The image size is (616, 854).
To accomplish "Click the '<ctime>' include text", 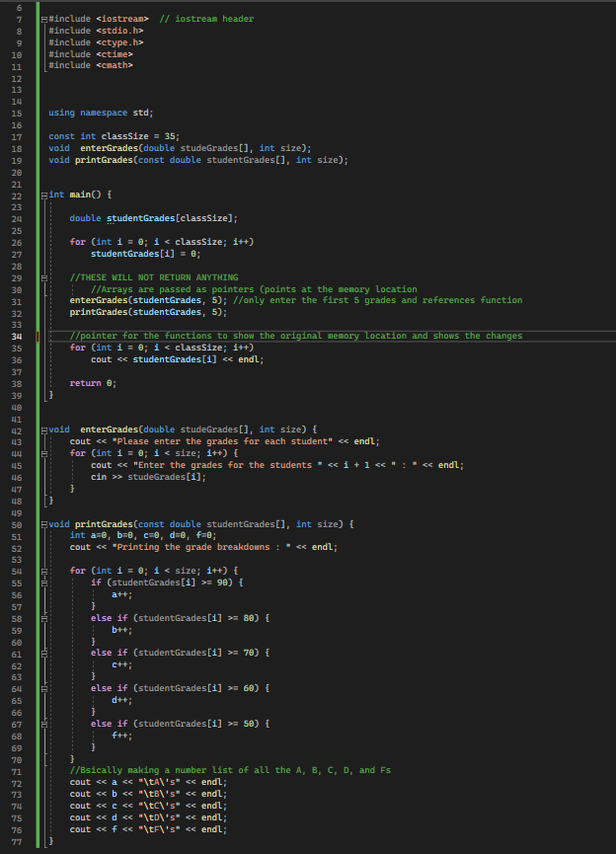I will pyautogui.click(x=115, y=54).
